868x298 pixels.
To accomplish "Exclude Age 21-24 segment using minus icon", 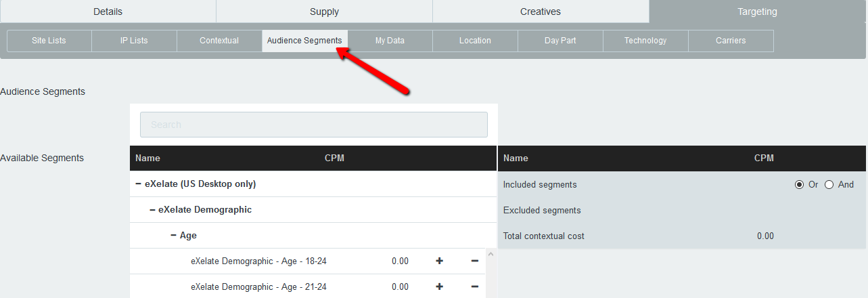I will click(x=474, y=286).
